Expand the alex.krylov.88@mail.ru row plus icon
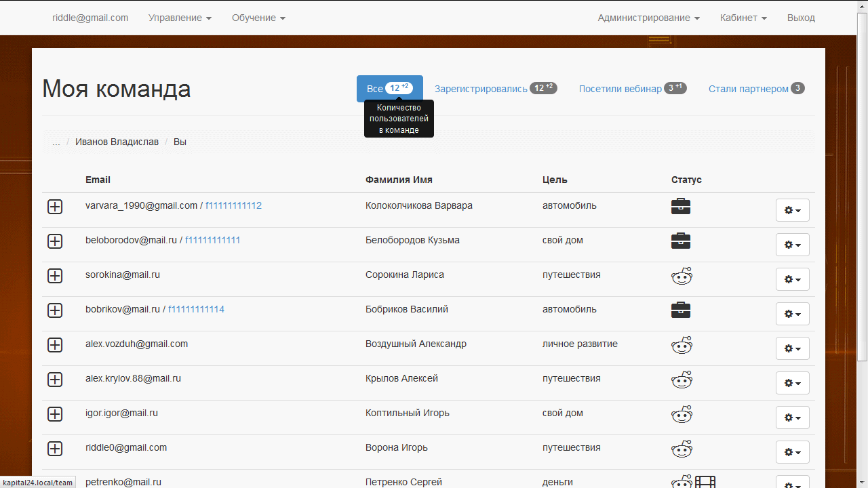Image resolution: width=868 pixels, height=488 pixels. tap(55, 380)
